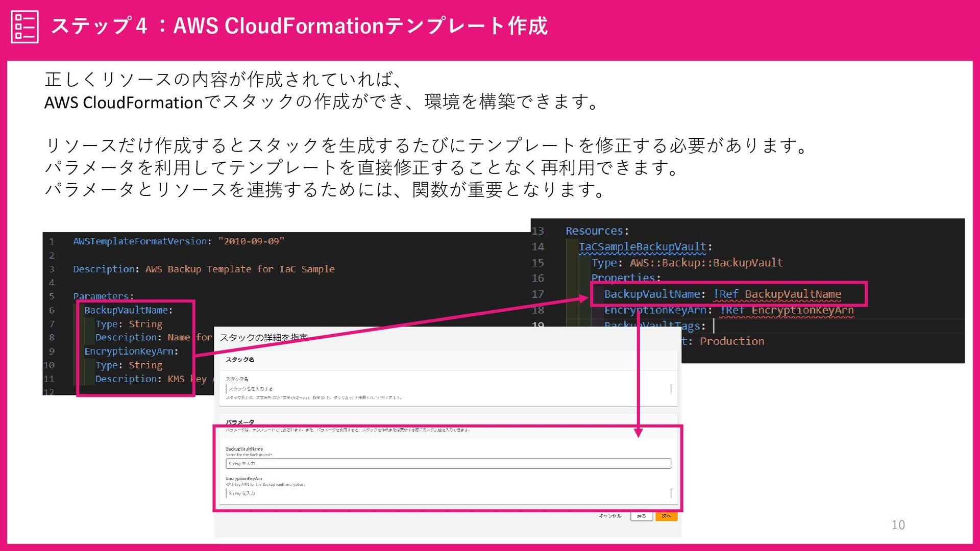Click the スタック名 section heading
Image resolution: width=980 pixels, height=551 pixels.
tap(240, 360)
